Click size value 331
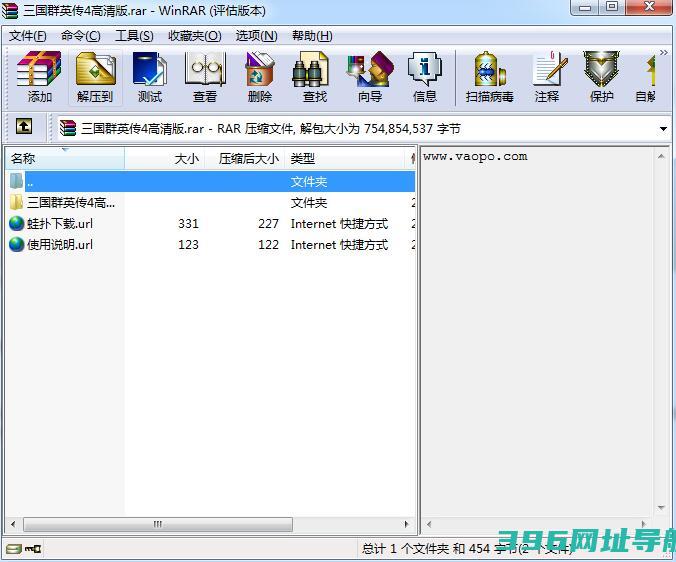Viewport: 676px width, 562px height. tap(188, 224)
